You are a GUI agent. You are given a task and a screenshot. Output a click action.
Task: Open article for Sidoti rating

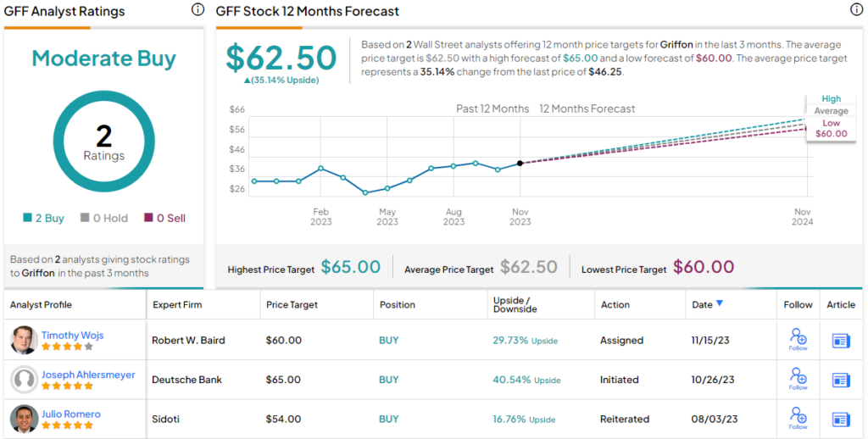click(x=841, y=419)
